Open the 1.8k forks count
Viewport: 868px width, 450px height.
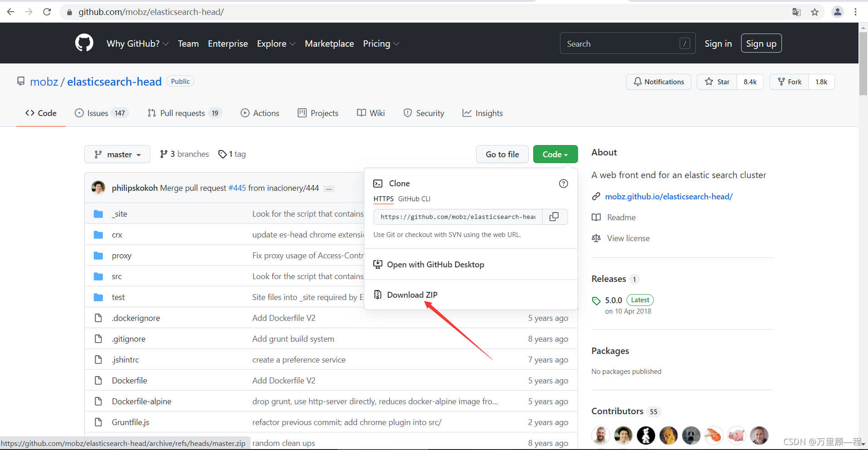point(821,82)
